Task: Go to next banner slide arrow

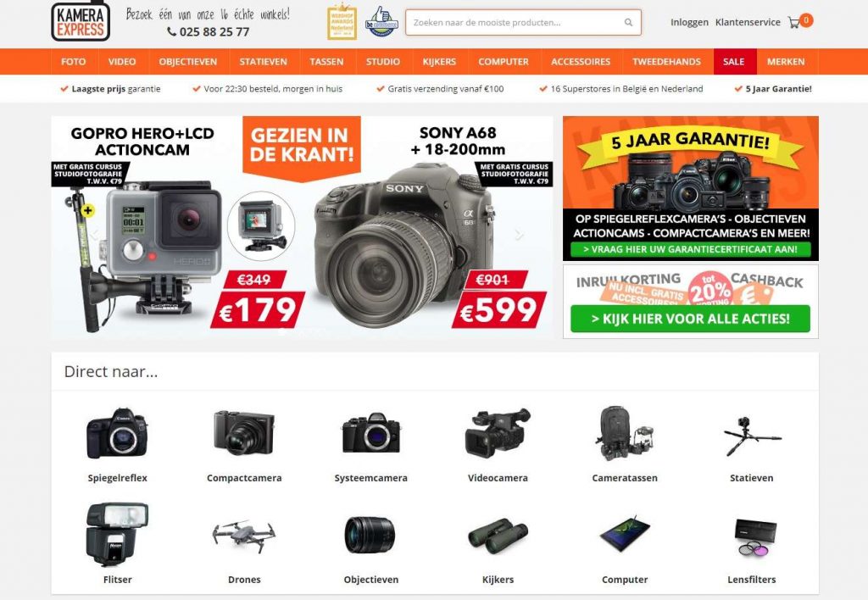Action: 519,235
